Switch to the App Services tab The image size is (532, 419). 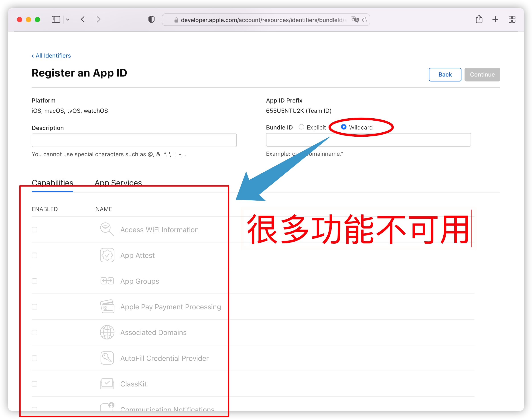(x=118, y=183)
